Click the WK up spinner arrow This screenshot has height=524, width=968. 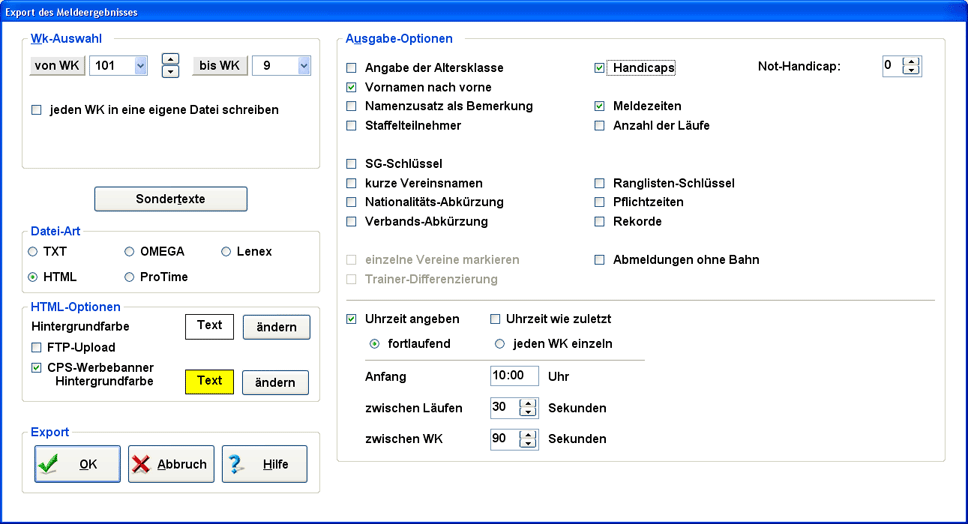(170, 59)
